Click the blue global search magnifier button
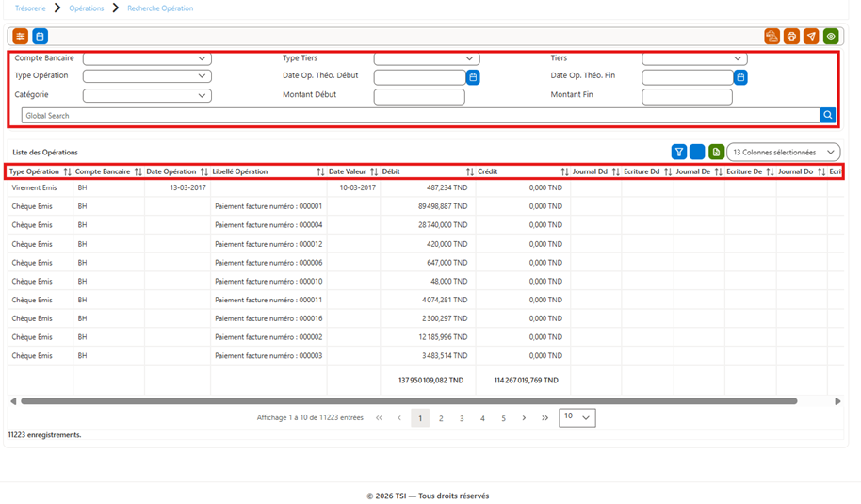The height and width of the screenshot is (504, 861). pyautogui.click(x=827, y=115)
